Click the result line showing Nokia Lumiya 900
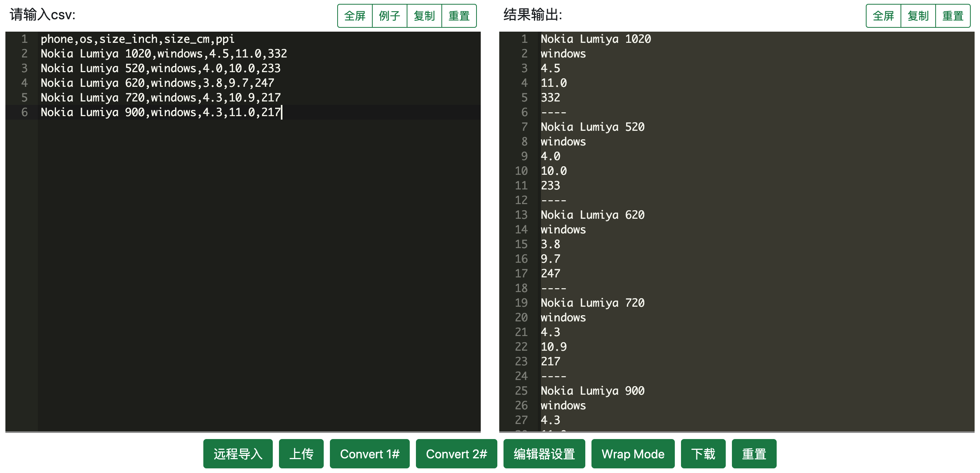 pos(592,390)
